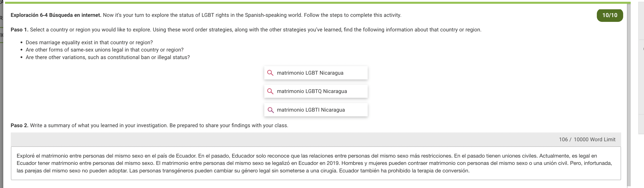The width and height of the screenshot is (644, 188).
Task: Click the green 10/10 score badge
Action: click(x=610, y=15)
